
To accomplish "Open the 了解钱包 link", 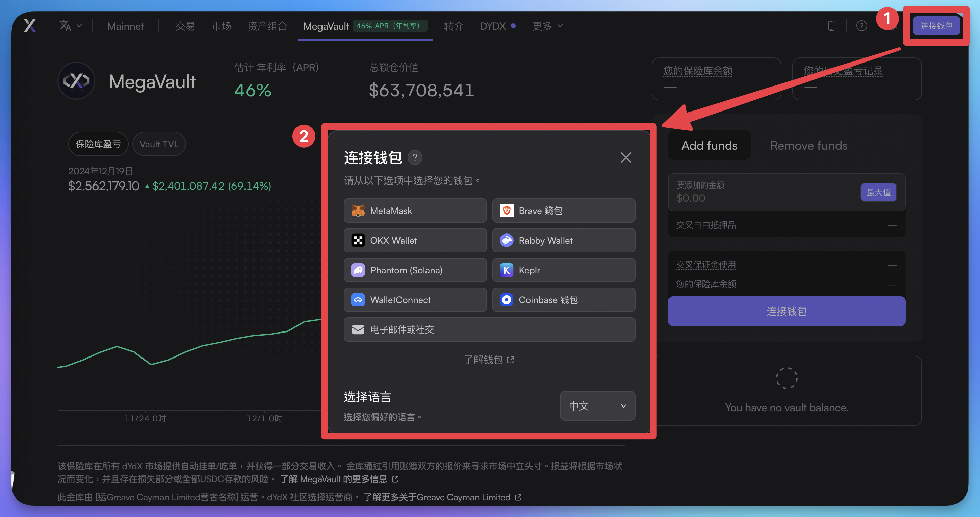I will (489, 360).
